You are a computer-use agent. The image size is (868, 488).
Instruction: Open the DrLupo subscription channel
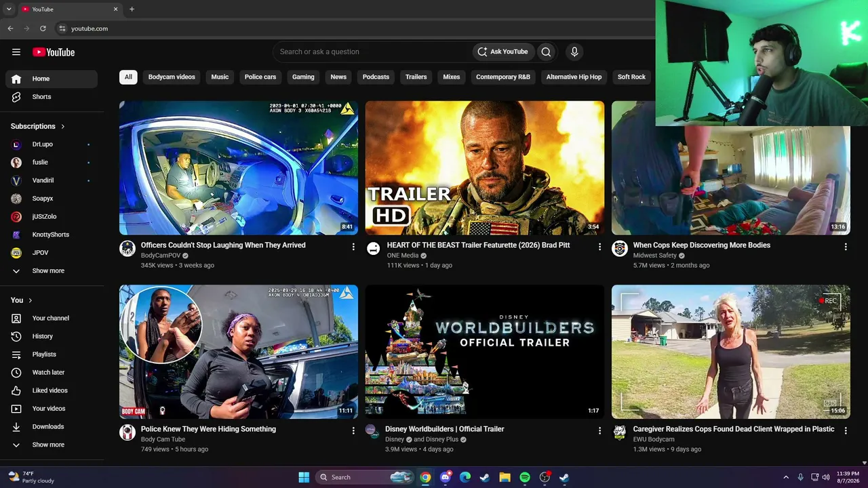pos(52,144)
